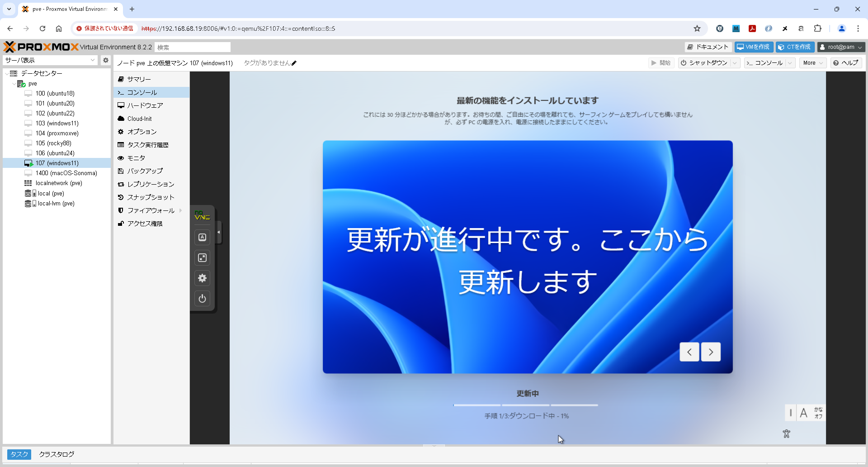This screenshot has width=868, height=467.
Task: Select localnetwork (pve) in tree
Action: [x=59, y=183]
